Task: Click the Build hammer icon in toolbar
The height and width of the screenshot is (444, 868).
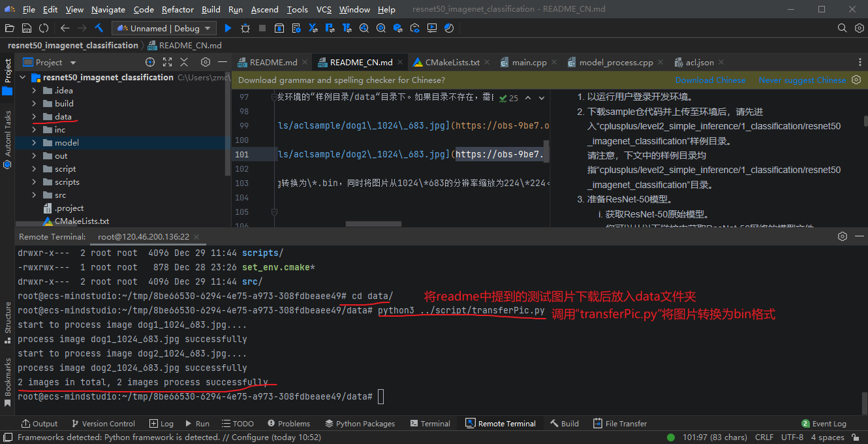Action: click(x=99, y=28)
